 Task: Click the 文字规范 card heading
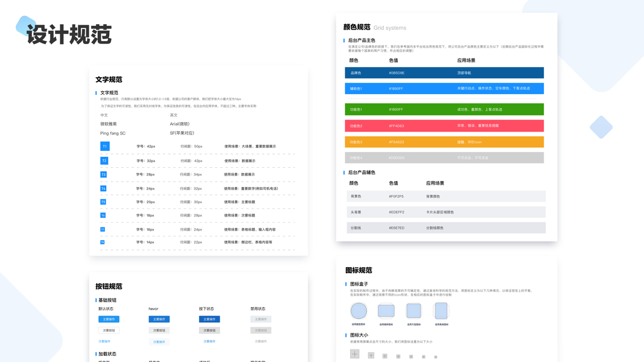(109, 79)
